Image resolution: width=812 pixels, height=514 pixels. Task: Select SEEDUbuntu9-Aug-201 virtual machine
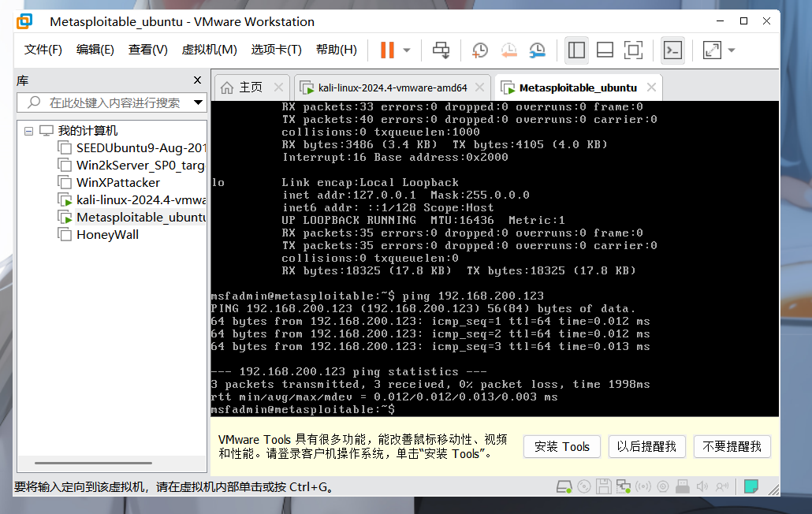[x=141, y=148]
